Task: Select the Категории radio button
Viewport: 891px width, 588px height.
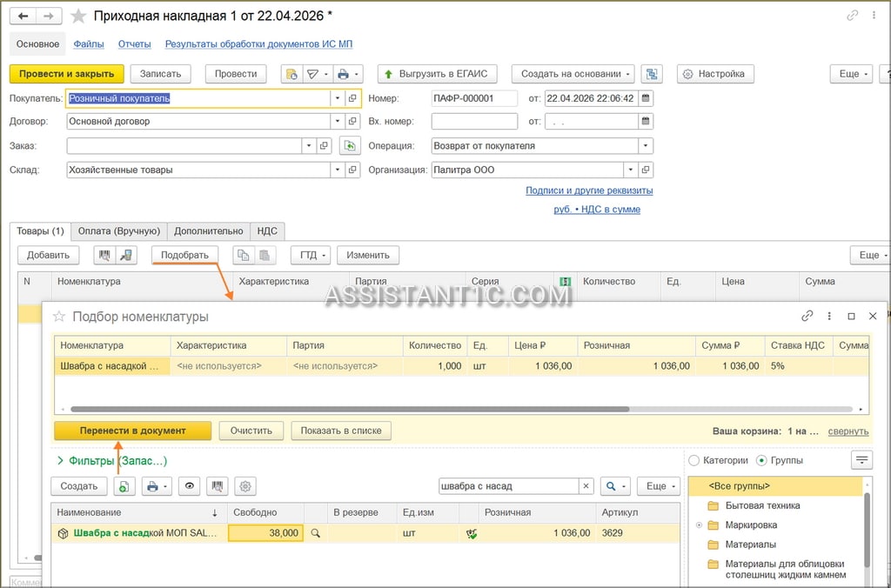Action: tap(693, 460)
